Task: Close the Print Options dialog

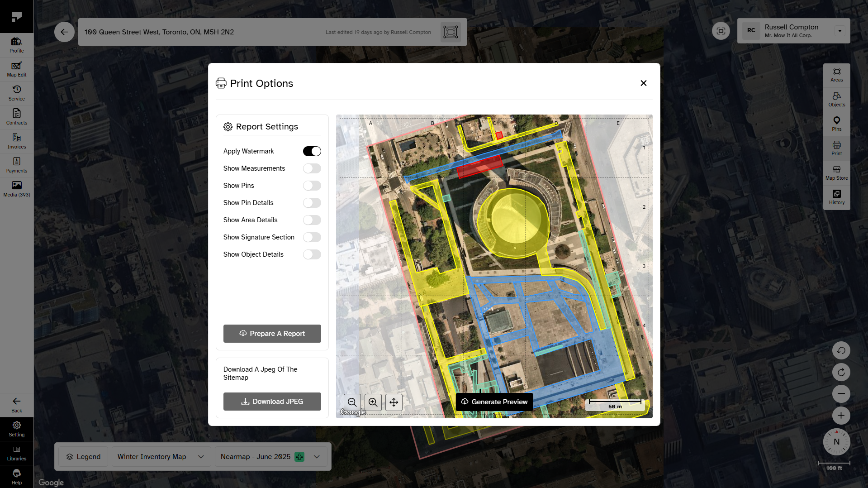Action: (x=644, y=83)
